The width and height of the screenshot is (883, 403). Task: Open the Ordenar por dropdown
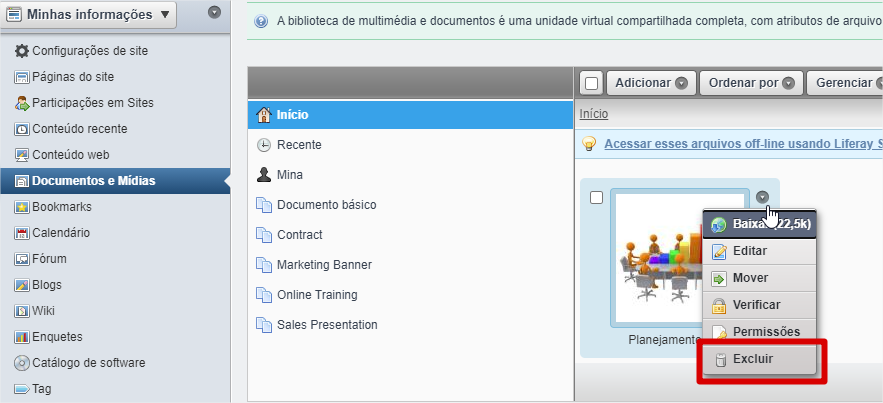(751, 83)
